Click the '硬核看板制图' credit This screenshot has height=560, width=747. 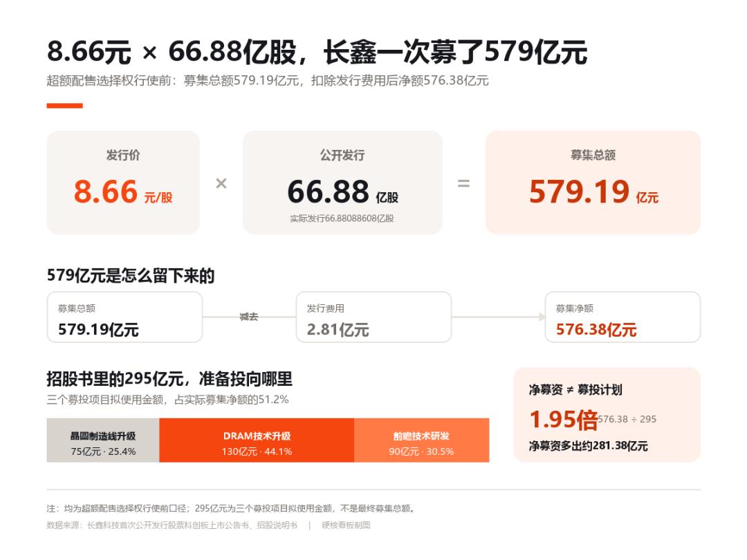(346, 525)
